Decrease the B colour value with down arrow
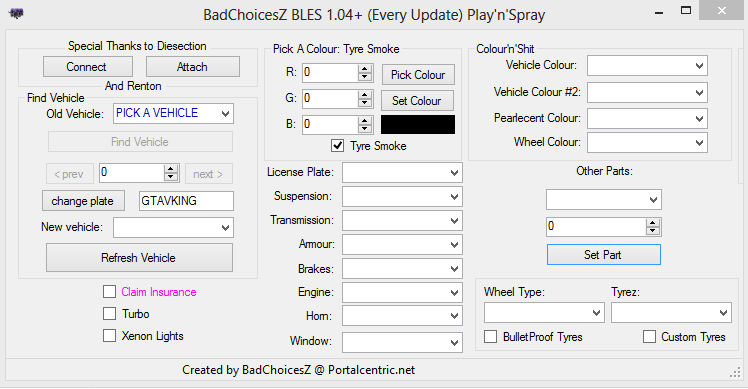Screen dimensions: 748x389 click(x=364, y=128)
